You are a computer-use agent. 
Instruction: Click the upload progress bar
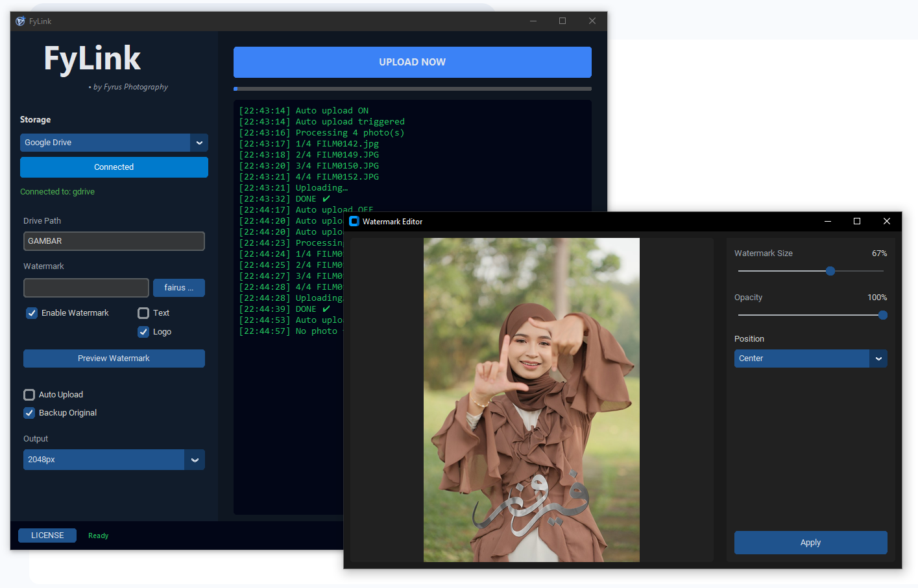click(x=413, y=89)
